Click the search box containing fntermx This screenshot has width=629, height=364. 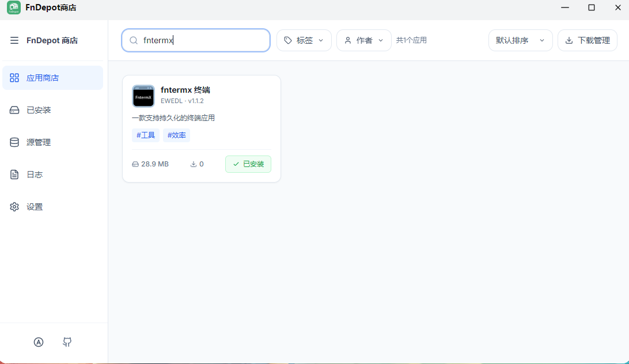196,40
